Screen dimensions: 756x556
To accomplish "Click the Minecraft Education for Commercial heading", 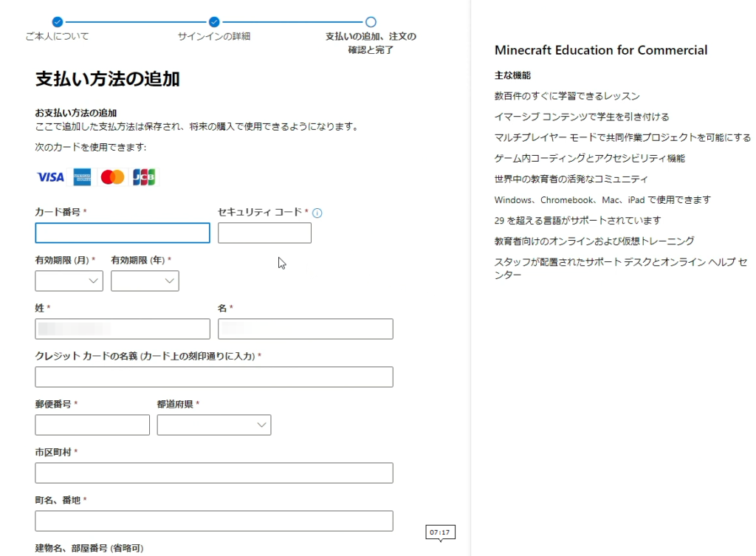I will click(x=600, y=50).
